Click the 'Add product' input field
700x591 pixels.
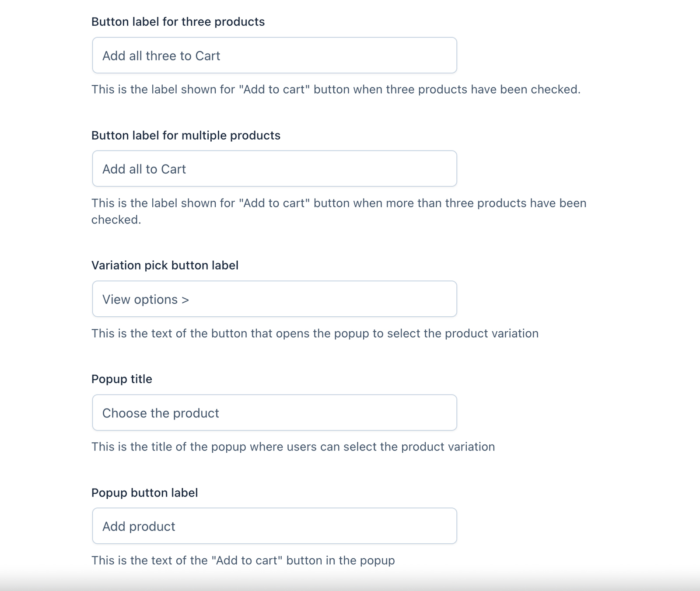tap(274, 526)
